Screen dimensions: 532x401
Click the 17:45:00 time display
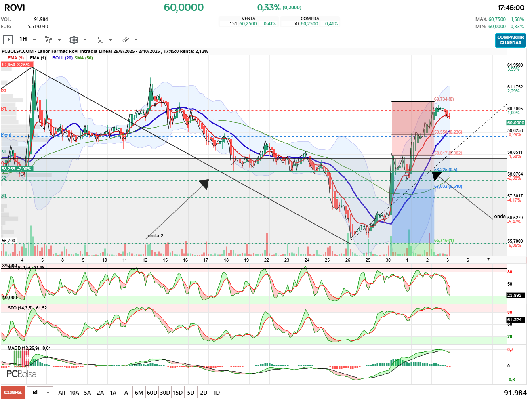tap(511, 8)
